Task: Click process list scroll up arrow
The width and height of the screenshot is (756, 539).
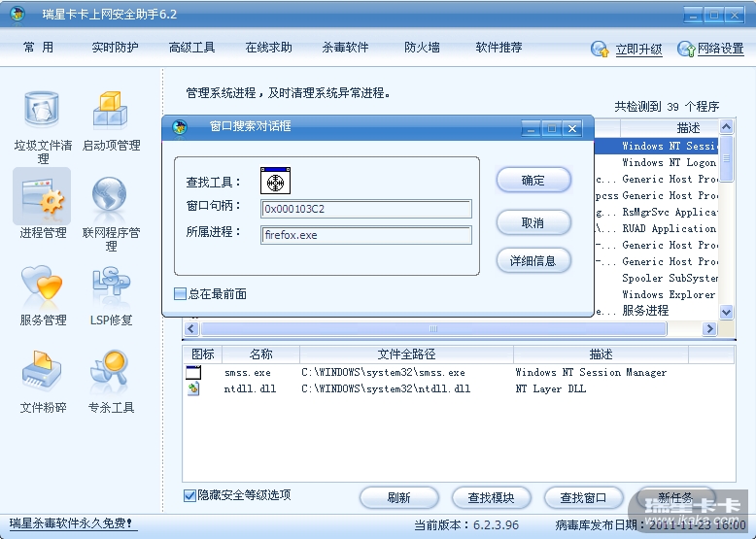Action: point(726,127)
